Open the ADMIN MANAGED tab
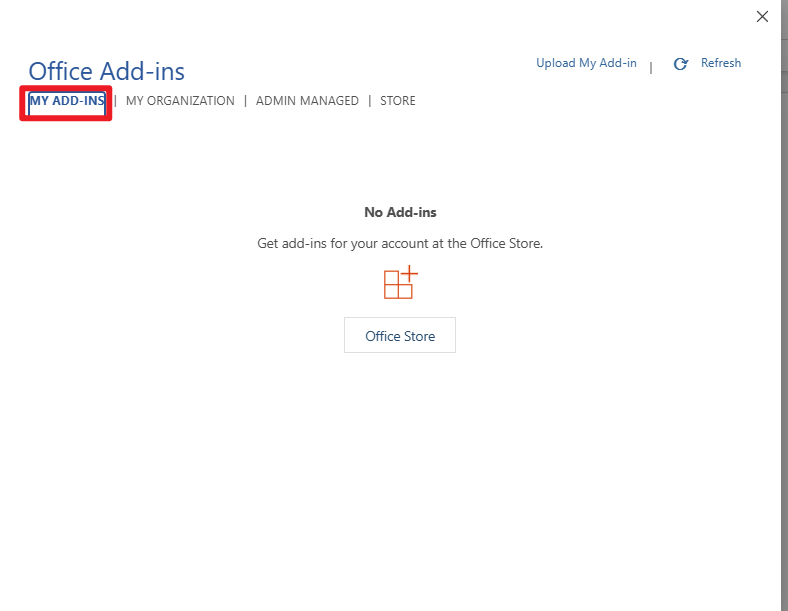This screenshot has height=611, width=788. coord(307,101)
